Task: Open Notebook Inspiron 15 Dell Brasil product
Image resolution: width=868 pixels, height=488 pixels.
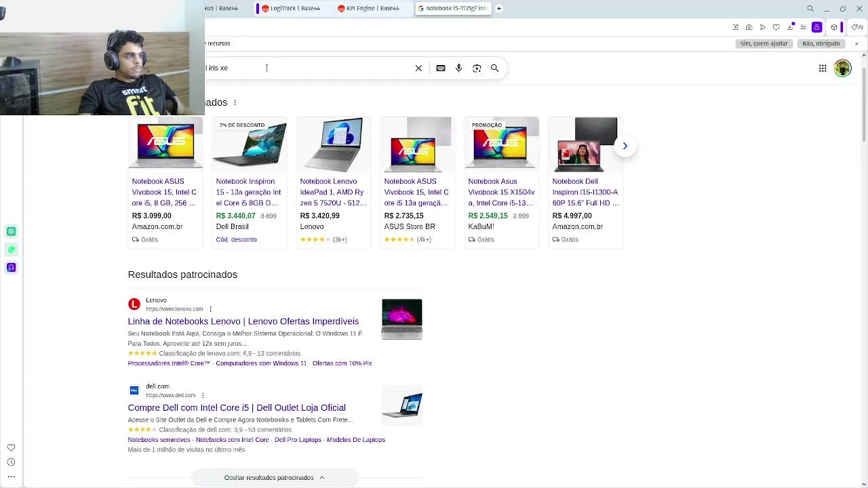Action: coord(249,183)
